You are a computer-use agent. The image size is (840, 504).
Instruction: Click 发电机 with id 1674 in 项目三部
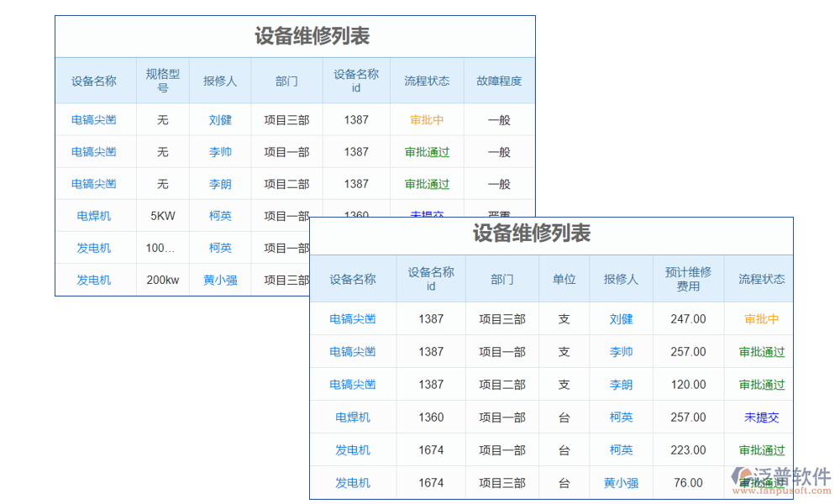tap(353, 482)
